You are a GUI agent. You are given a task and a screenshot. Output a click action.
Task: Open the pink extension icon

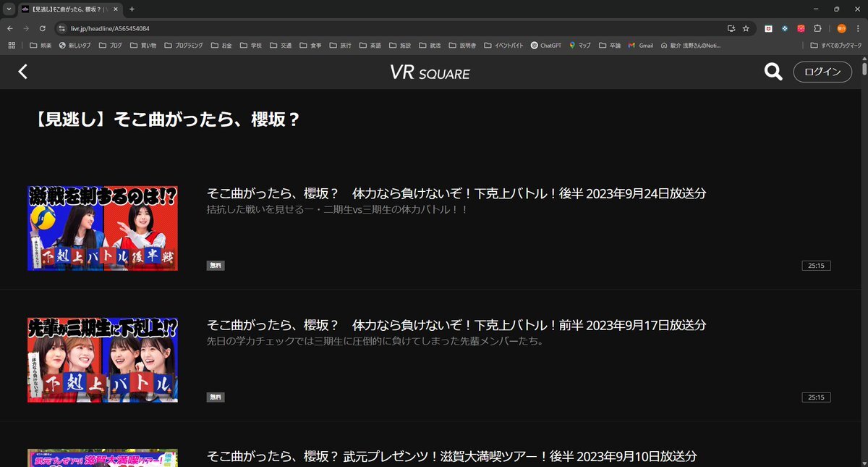tap(801, 28)
